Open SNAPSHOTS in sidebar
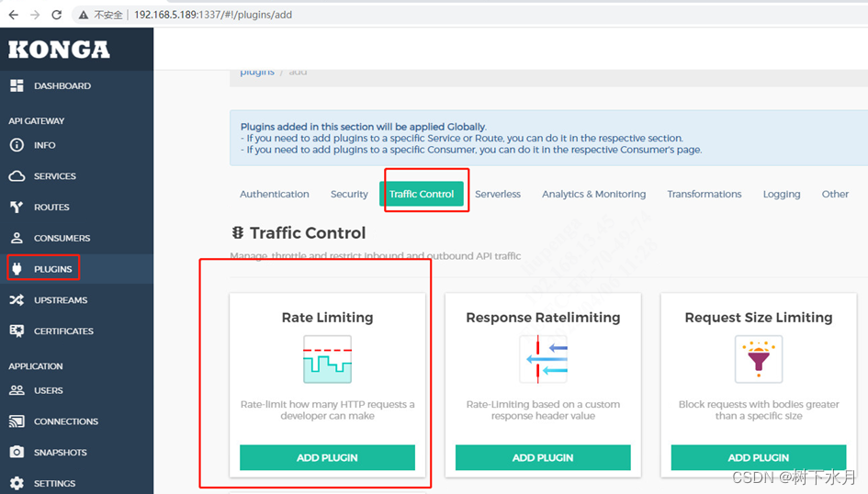The height and width of the screenshot is (494, 868). [61, 452]
